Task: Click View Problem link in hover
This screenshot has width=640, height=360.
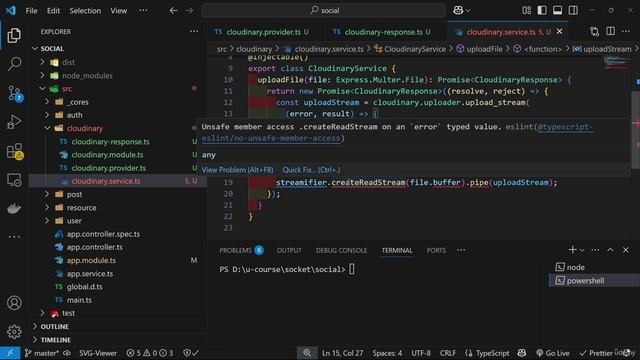Action: 237,170
